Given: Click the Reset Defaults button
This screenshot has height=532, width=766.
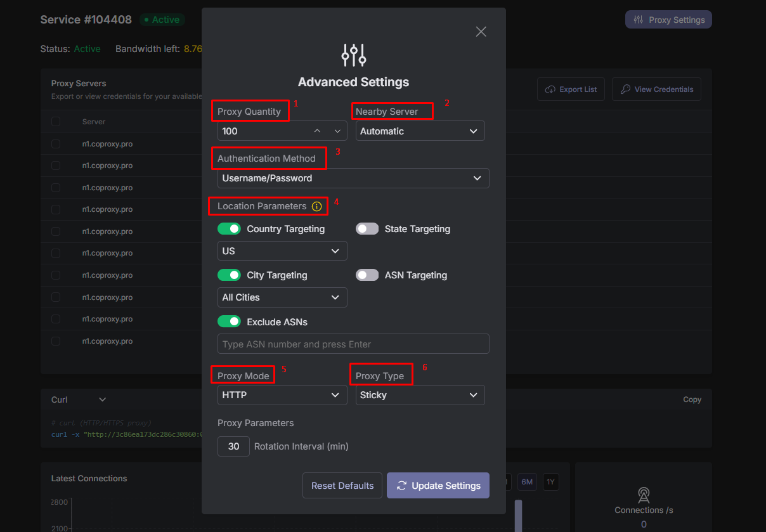Looking at the screenshot, I should (x=342, y=485).
